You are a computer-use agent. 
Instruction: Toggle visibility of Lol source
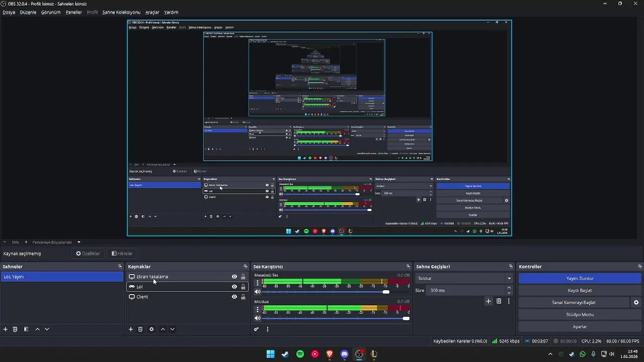tap(234, 287)
